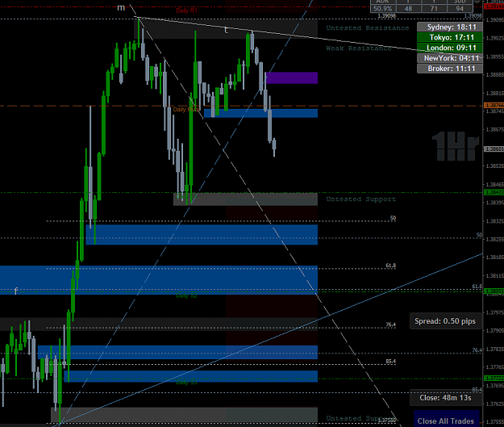The image size is (504, 427).
Task: Select the Broker: 11:11 clock label
Action: click(450, 69)
